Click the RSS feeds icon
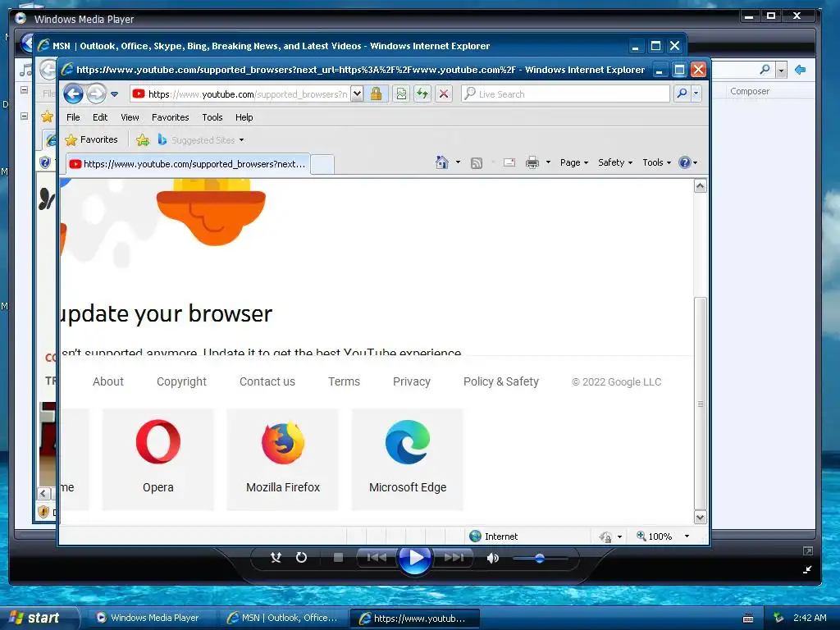840x630 pixels. pyautogui.click(x=477, y=163)
